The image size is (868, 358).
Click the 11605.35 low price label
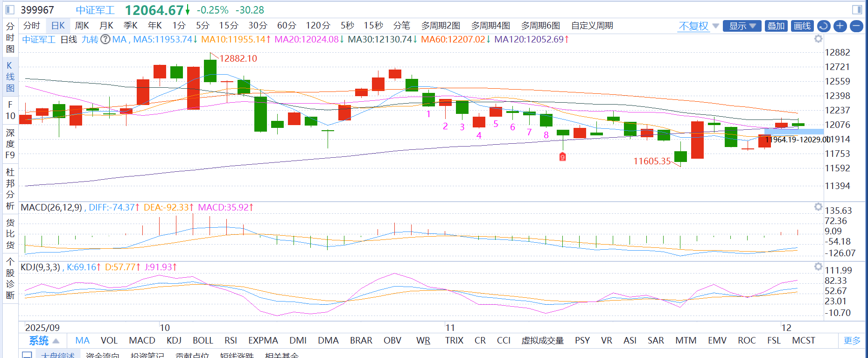pyautogui.click(x=652, y=161)
